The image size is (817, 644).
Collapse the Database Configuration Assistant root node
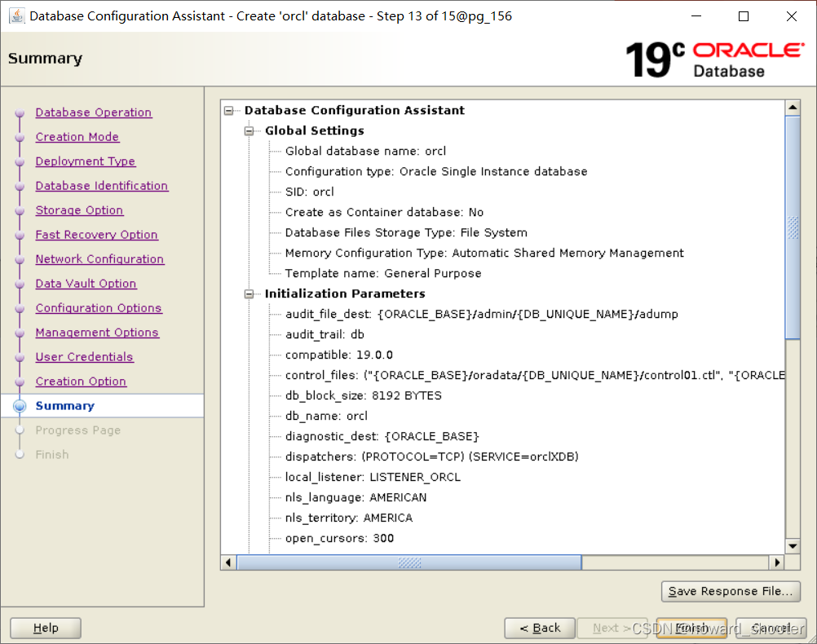click(229, 111)
